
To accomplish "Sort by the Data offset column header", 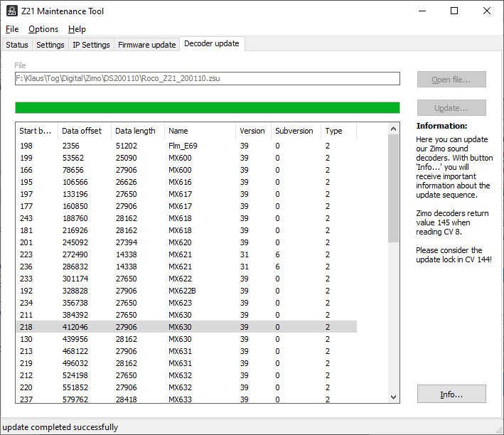I will [85, 131].
